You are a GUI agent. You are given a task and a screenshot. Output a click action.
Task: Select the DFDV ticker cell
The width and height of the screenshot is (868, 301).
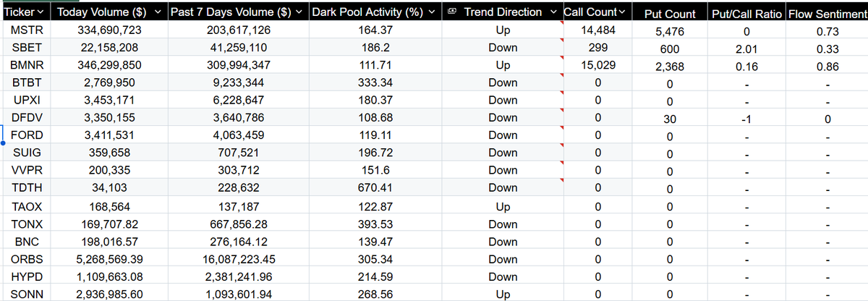pyautogui.click(x=27, y=117)
